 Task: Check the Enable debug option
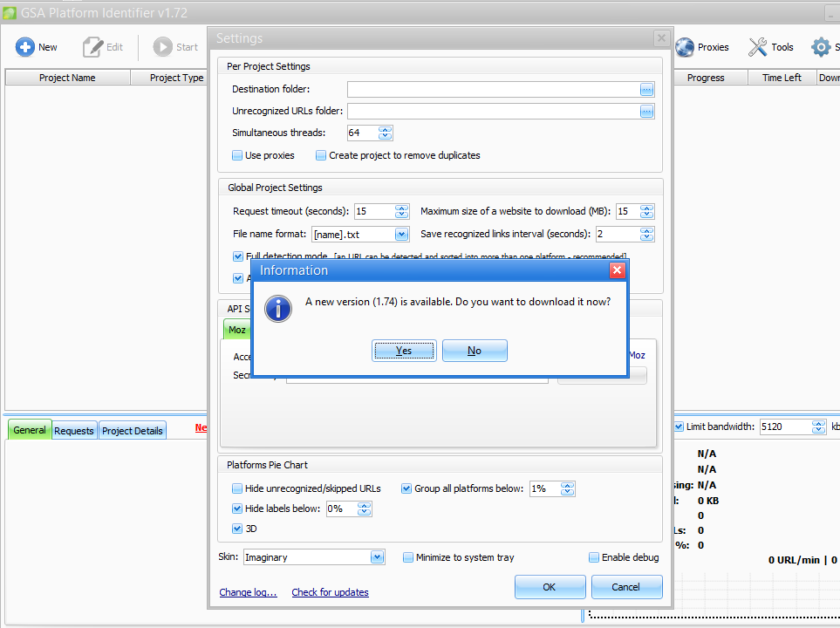coord(593,557)
